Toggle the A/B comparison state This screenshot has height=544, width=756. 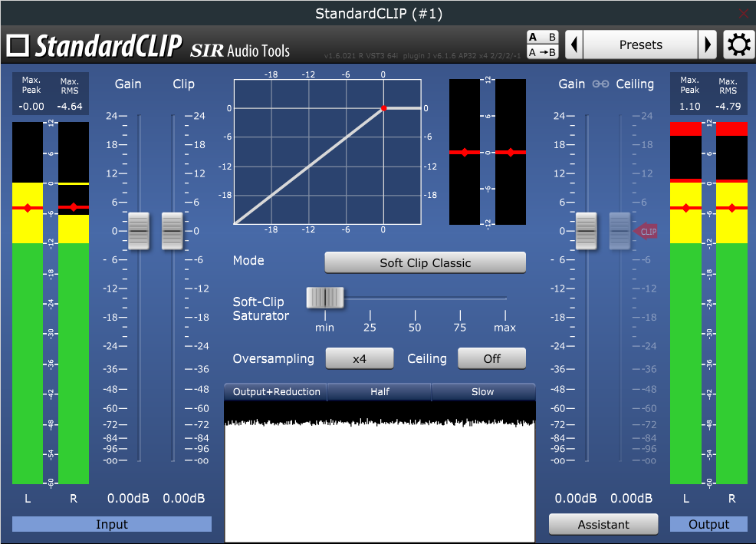point(542,37)
